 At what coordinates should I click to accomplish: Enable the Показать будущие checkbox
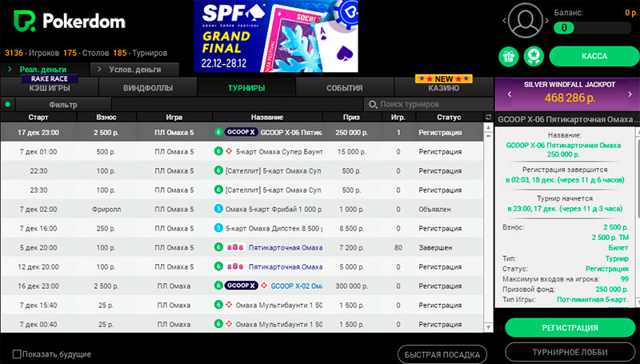pyautogui.click(x=17, y=354)
